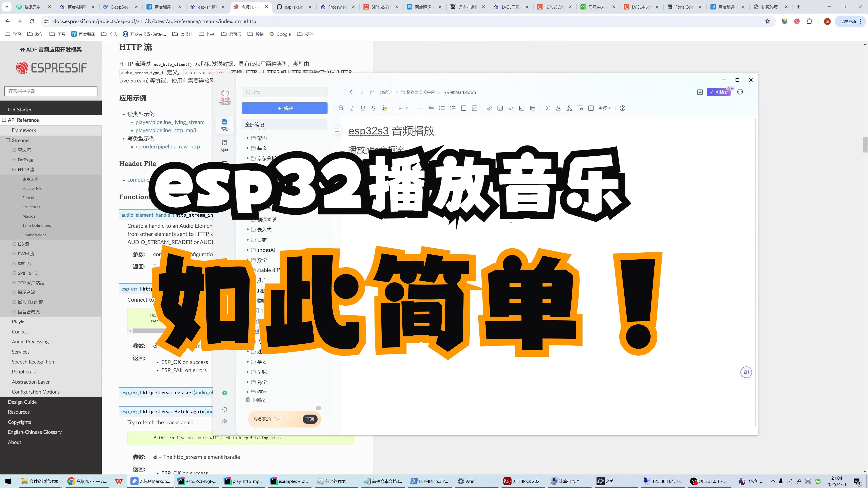The width and height of the screenshot is (868, 488).
Task: Open Codecs in docs sidebar
Action: click(x=19, y=332)
